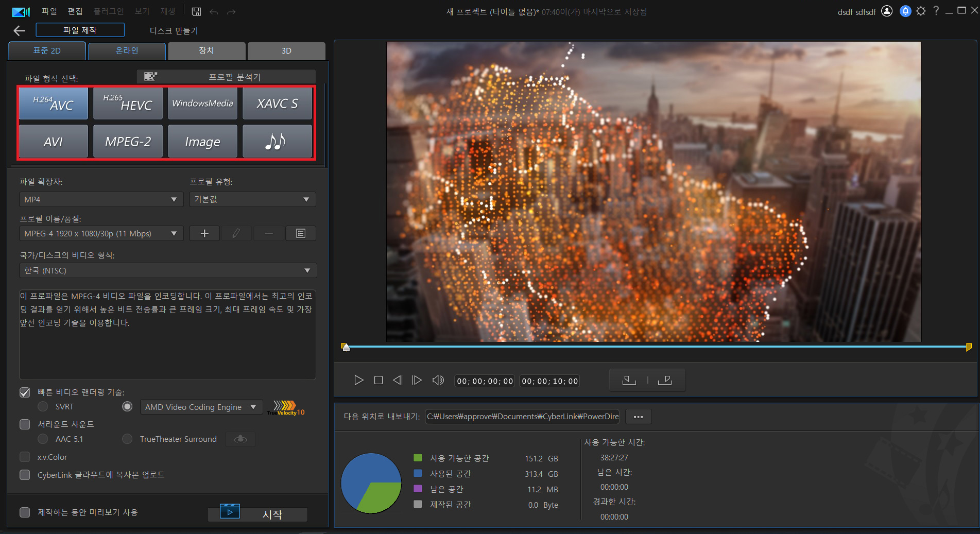Expand the 한국 (NTSC) video format dropdown
Screen dimensions: 980x534
click(x=167, y=270)
